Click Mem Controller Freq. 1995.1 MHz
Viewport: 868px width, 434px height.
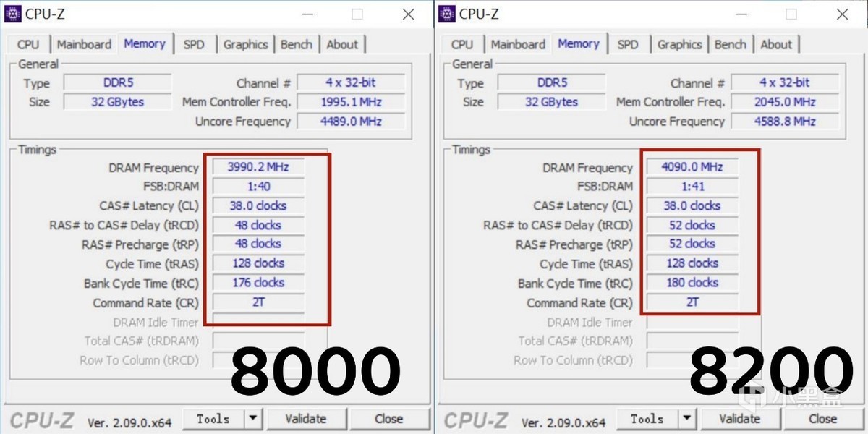(351, 102)
